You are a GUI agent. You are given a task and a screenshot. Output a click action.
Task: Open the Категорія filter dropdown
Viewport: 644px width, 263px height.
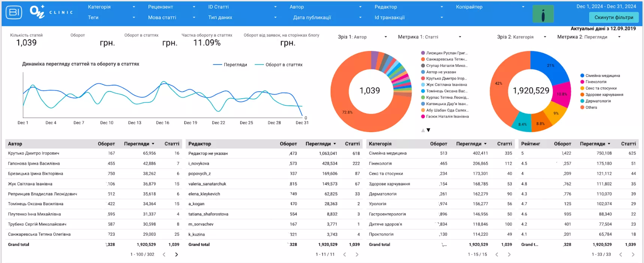point(111,7)
